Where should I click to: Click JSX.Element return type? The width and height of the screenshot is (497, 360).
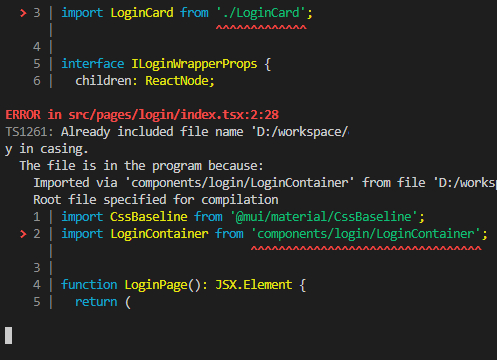[x=254, y=285]
